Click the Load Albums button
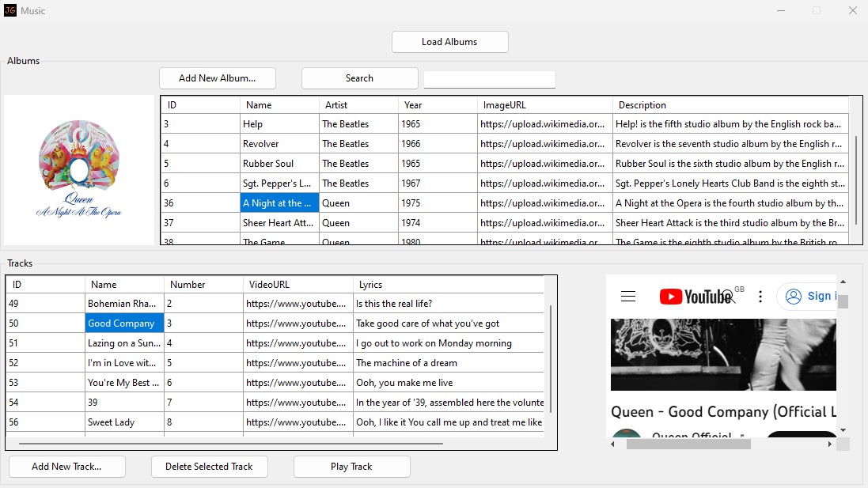This screenshot has height=488, width=868. click(x=449, y=42)
